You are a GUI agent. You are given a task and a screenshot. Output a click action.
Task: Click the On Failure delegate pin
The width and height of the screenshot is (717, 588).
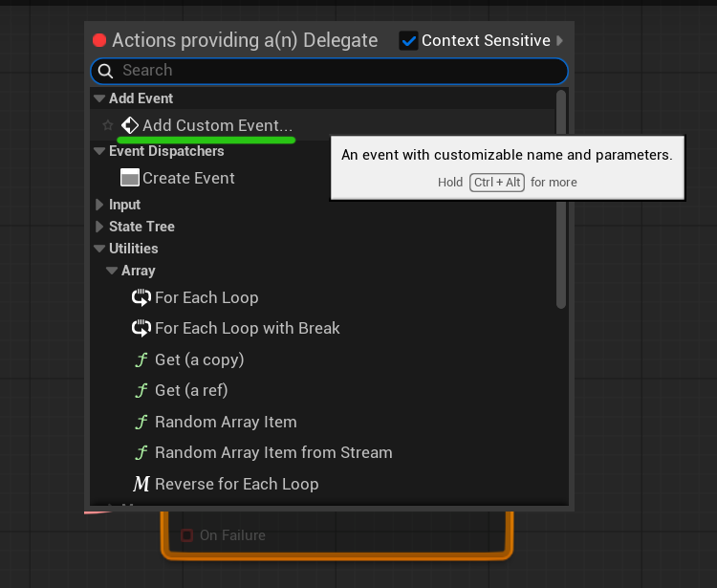pyautogui.click(x=186, y=535)
